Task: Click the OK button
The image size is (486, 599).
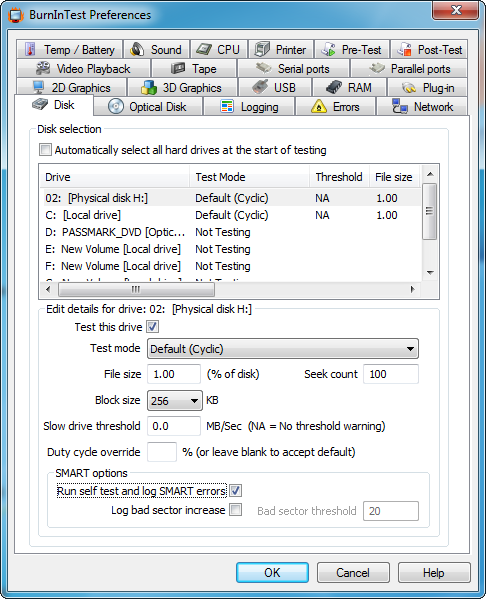Action: coord(272,572)
